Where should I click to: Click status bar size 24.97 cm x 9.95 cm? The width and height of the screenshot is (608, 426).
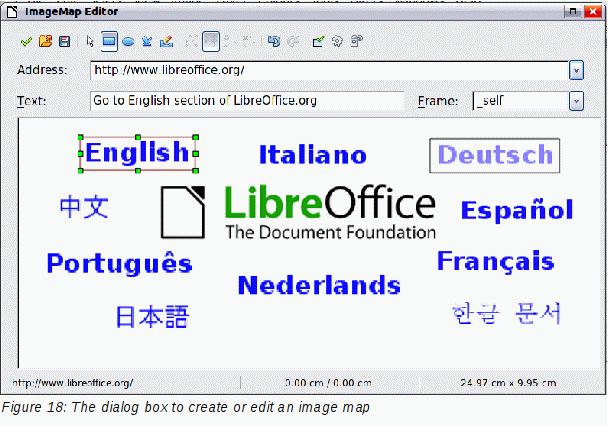click(508, 383)
